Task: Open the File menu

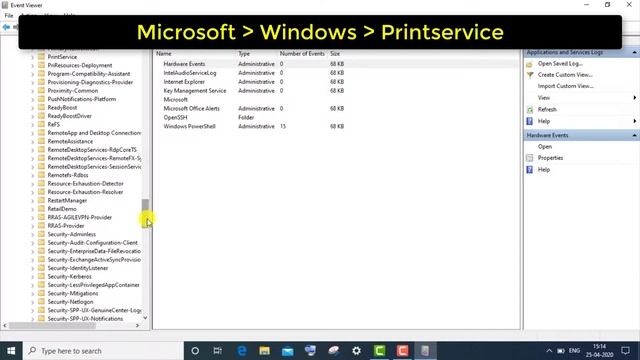Action: pyautogui.click(x=9, y=16)
